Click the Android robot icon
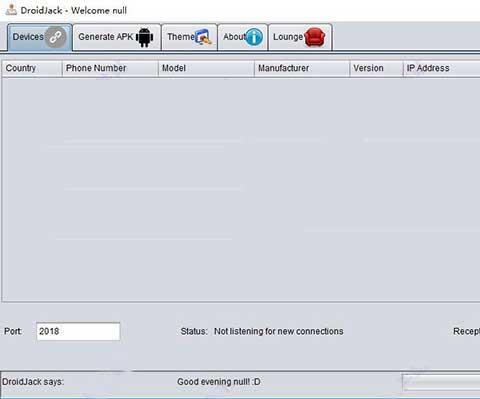The height and width of the screenshot is (399, 480). pyautogui.click(x=145, y=37)
